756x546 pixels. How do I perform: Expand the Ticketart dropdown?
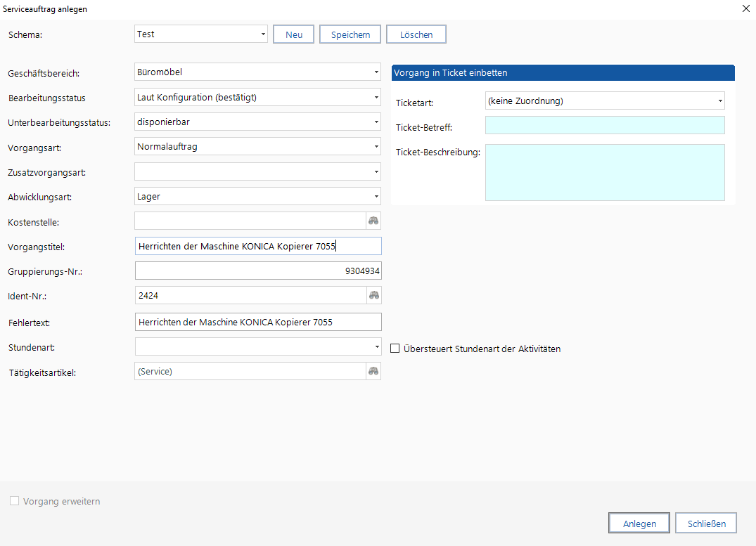(x=720, y=101)
